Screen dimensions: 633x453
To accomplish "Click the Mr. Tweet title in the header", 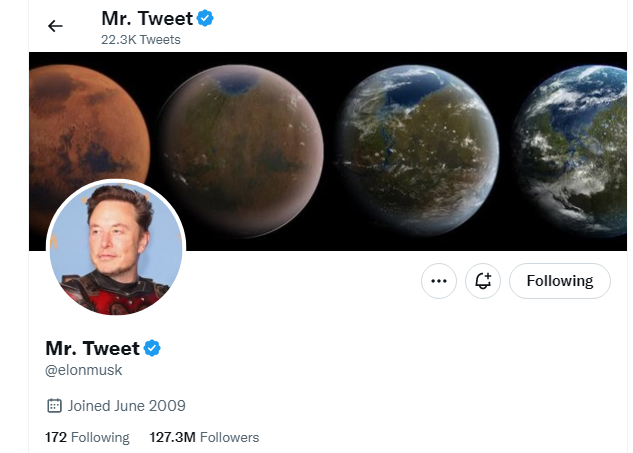I will point(147,19).
